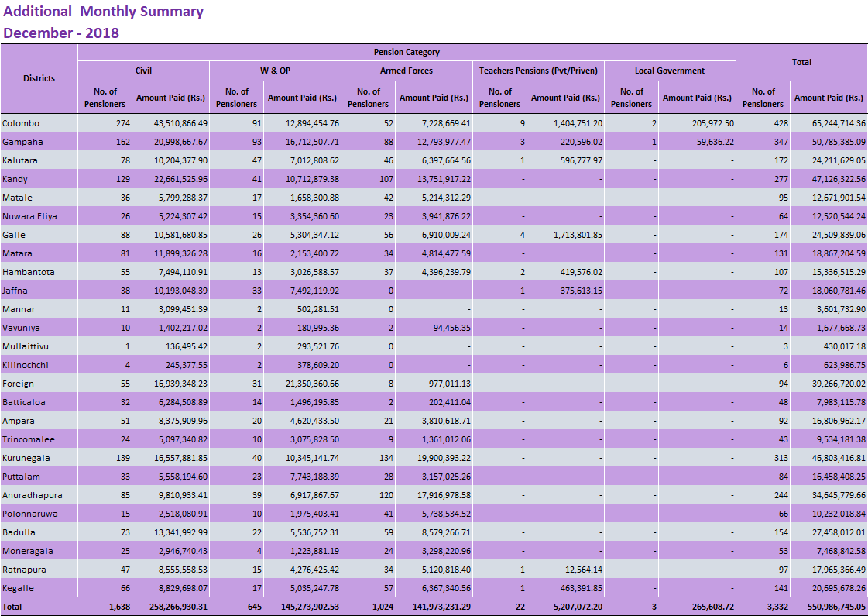Click 'Teachers Pensions (Pvt/Priven)' header

pos(538,71)
